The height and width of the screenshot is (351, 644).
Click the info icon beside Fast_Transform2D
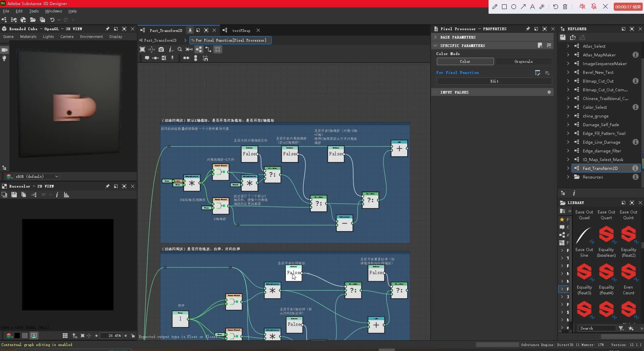pyautogui.click(x=636, y=168)
